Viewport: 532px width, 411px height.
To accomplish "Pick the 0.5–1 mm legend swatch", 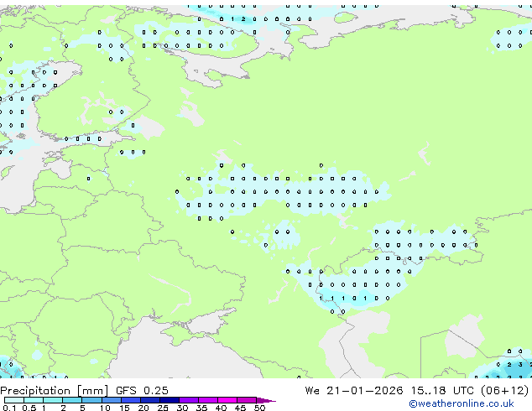I will [x=34, y=400].
